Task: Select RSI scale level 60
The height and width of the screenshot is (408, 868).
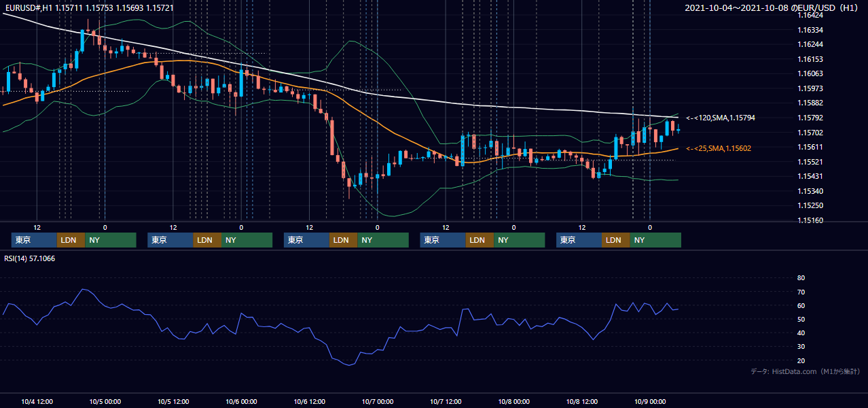Action: [x=801, y=305]
